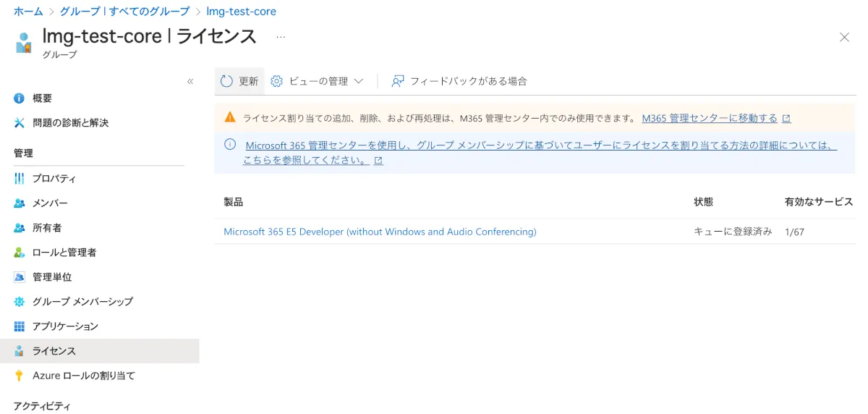Click the グループ メンバーシップ gear icon
This screenshot has height=414, width=868.
pos(20,302)
